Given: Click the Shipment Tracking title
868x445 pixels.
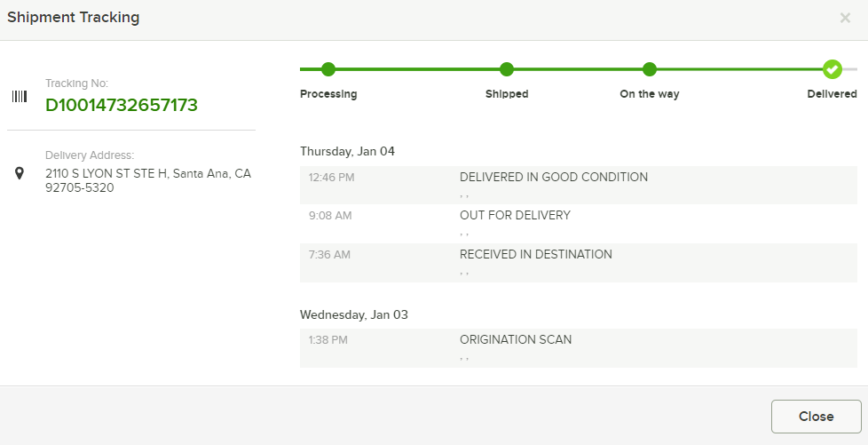Looking at the screenshot, I should tap(73, 18).
